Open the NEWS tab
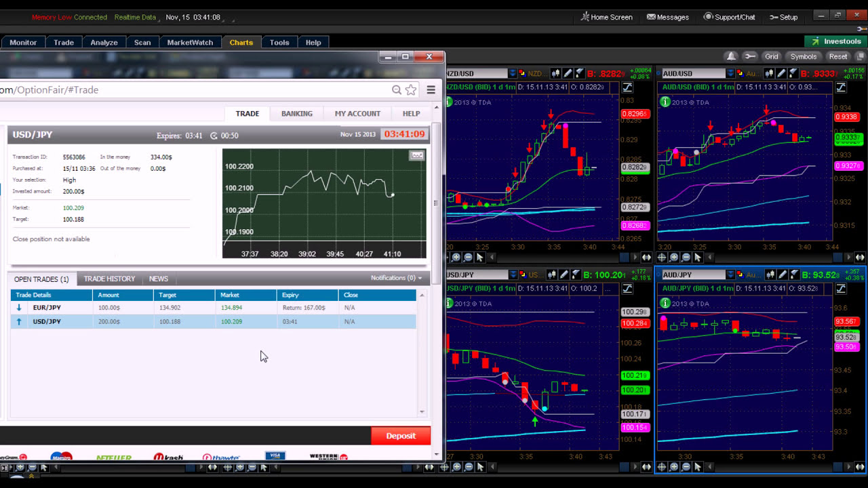Viewport: 868px width, 488px height. tap(159, 279)
